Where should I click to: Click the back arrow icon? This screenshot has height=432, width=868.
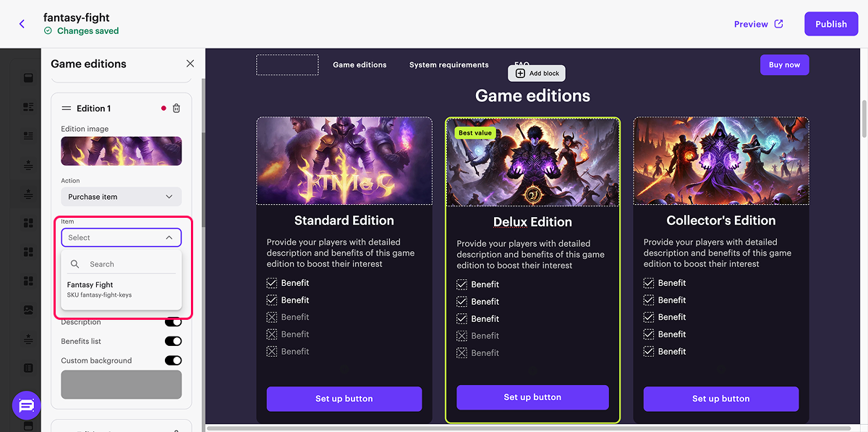click(22, 24)
